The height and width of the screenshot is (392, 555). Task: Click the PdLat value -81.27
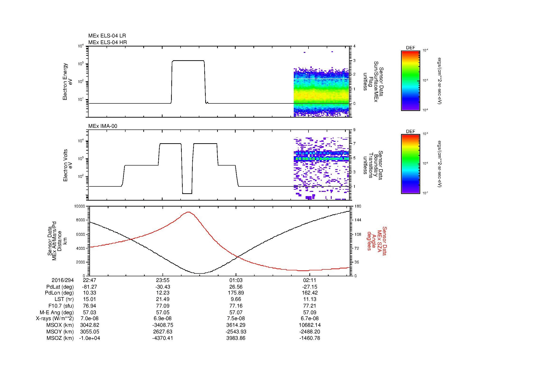click(89, 287)
